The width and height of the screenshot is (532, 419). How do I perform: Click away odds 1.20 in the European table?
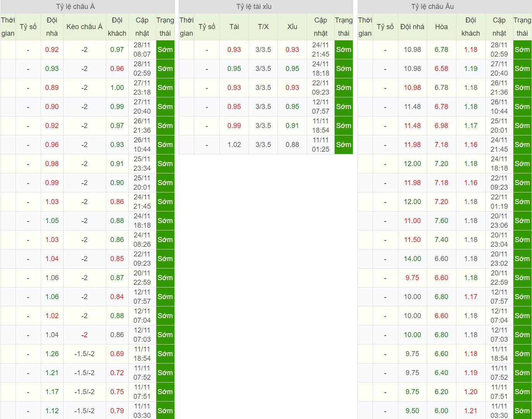click(x=471, y=392)
